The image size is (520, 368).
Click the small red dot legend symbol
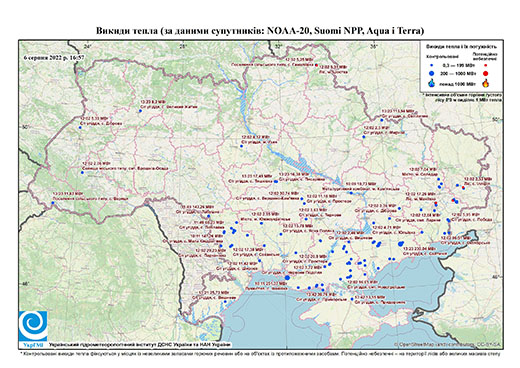[x=485, y=66]
